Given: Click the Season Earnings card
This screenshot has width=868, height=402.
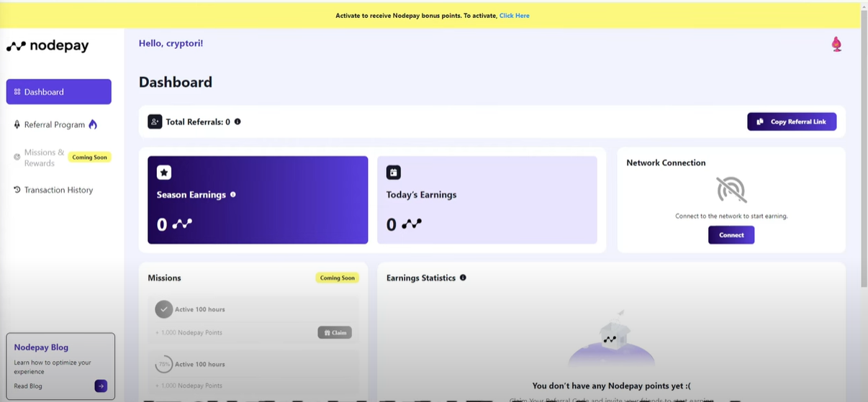Looking at the screenshot, I should pyautogui.click(x=258, y=200).
